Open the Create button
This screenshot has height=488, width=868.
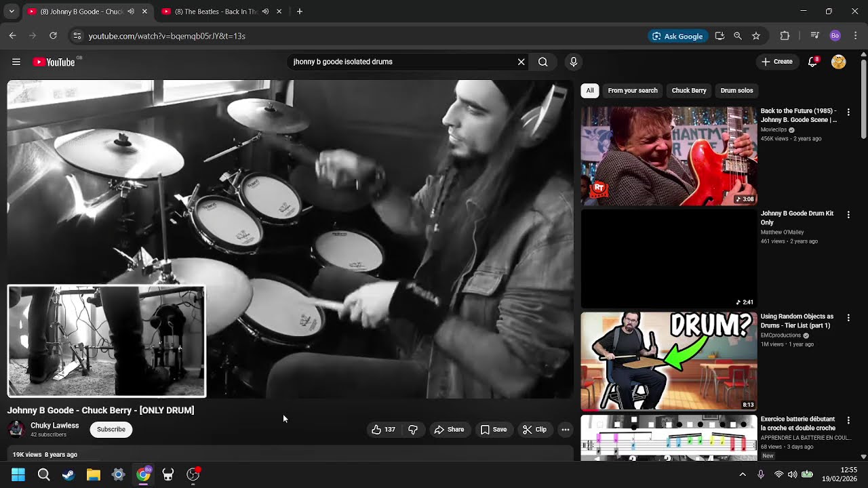776,62
